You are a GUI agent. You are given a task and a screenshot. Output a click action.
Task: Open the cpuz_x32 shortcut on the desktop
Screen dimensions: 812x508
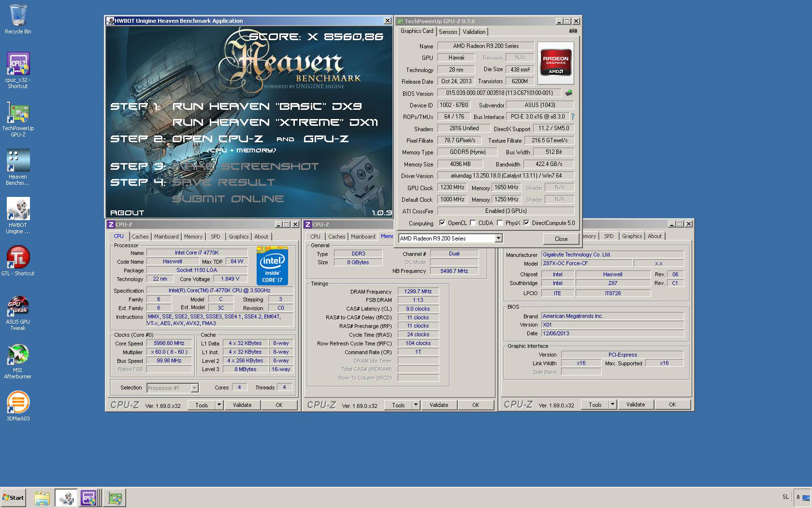[18, 70]
